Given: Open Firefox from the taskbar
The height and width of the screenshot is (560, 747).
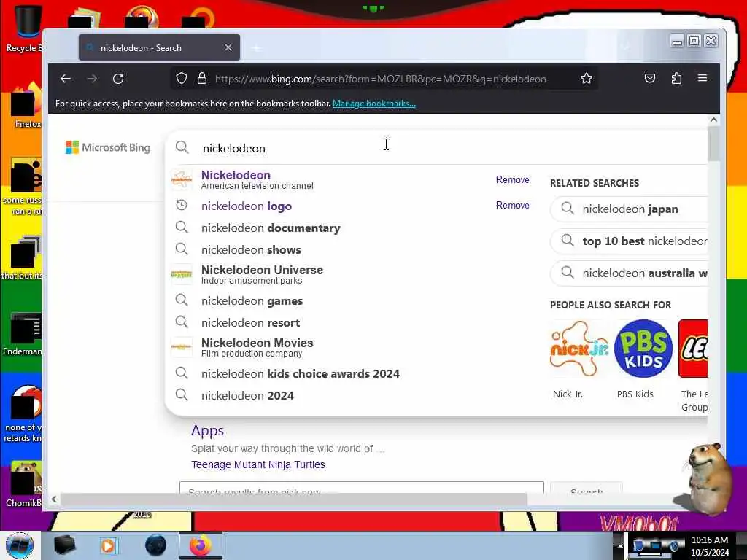Looking at the screenshot, I should click(x=200, y=545).
